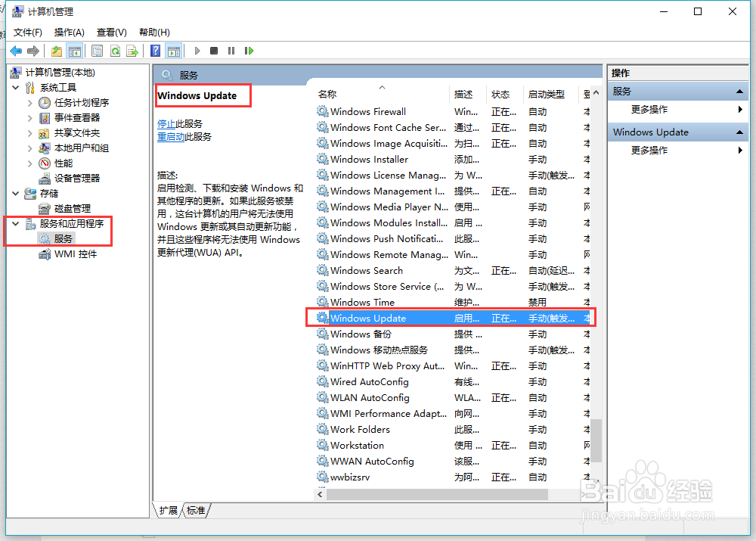Select WMI 控件 in the tree
Viewport: 756px width, 541px height.
coord(76,254)
